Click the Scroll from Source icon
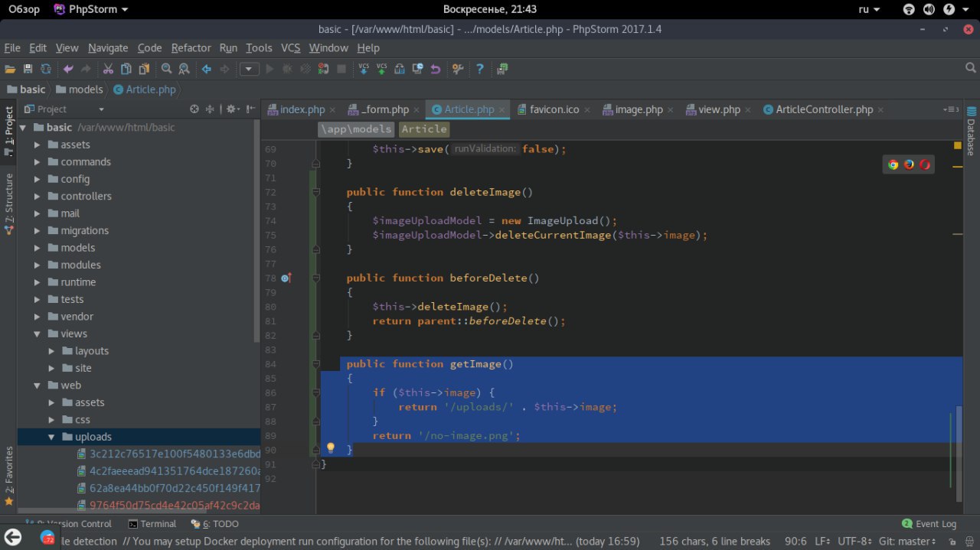 tap(194, 109)
